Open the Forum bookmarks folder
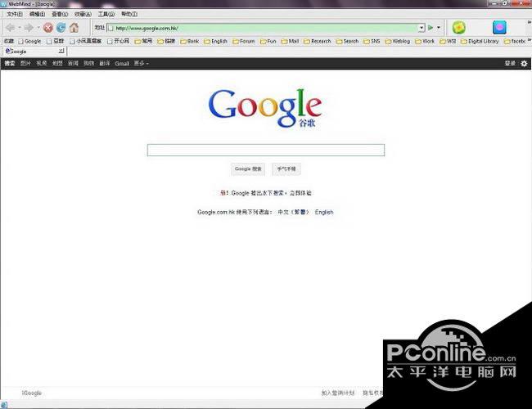 [244, 42]
